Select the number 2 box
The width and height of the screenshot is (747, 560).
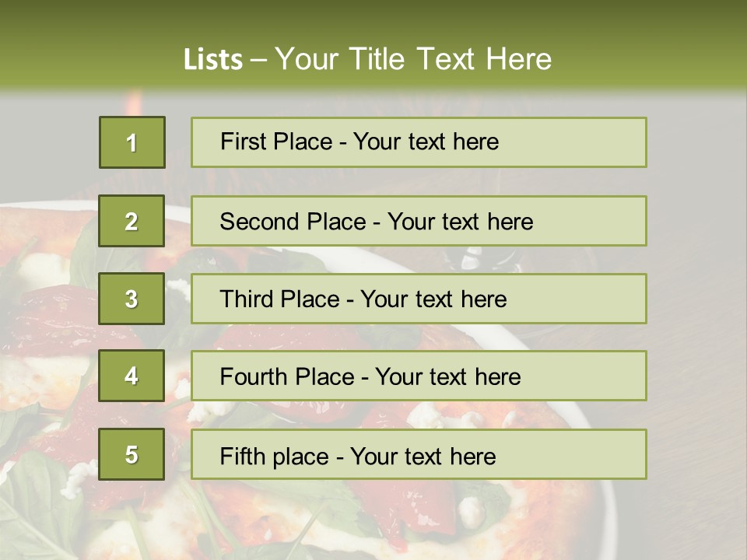pos(132,221)
